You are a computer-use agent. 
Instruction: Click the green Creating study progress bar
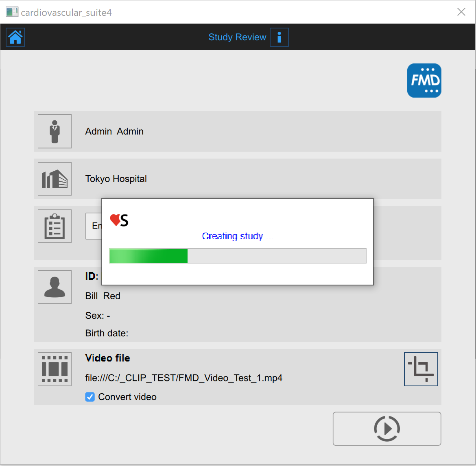(238, 256)
